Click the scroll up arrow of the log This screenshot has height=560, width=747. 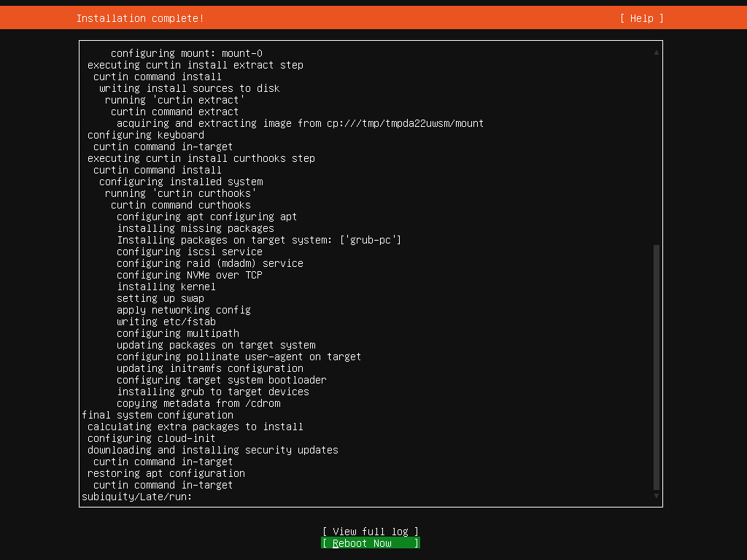pyautogui.click(x=657, y=52)
